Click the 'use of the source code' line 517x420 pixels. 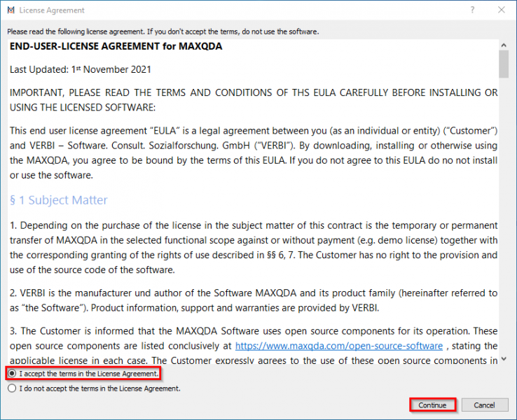click(x=92, y=269)
